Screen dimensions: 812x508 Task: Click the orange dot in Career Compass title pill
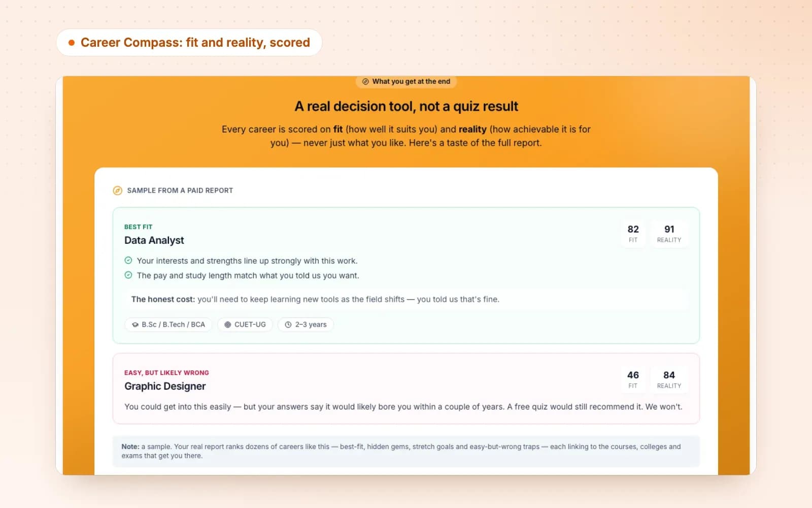coord(72,43)
